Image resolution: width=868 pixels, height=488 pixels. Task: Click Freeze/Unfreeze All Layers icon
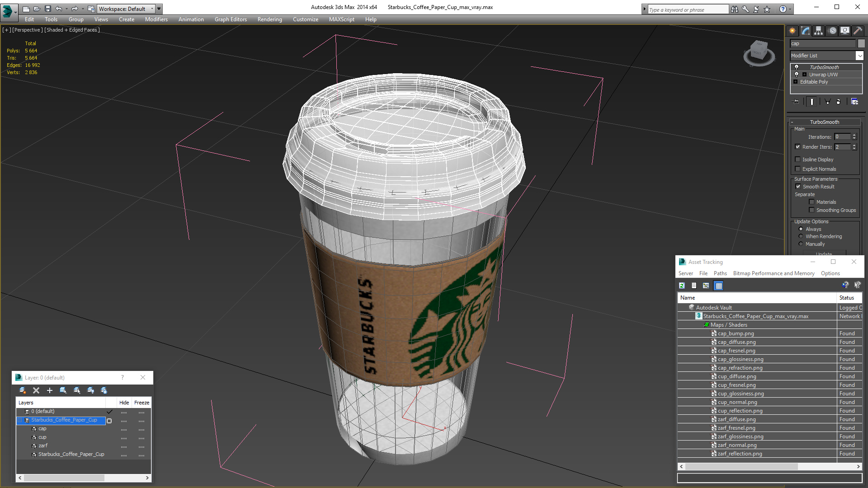(x=104, y=390)
